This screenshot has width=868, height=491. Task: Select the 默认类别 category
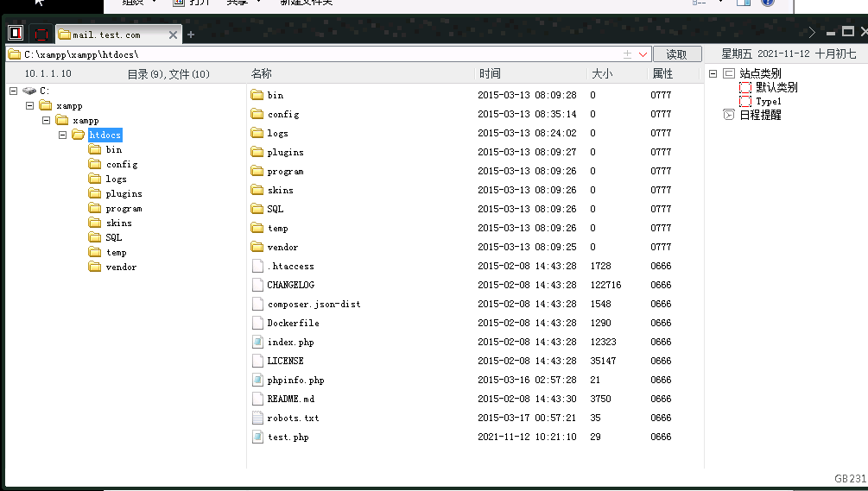(x=776, y=87)
